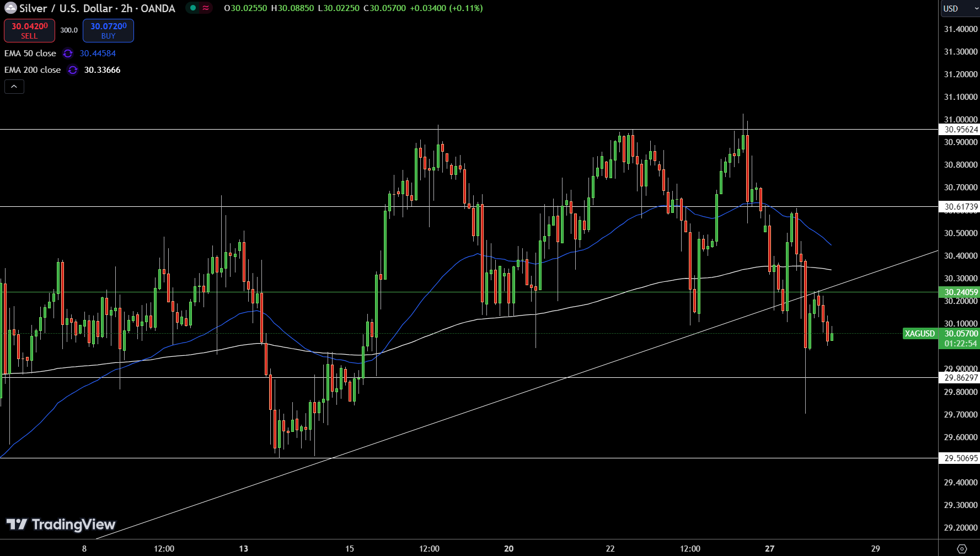Screen dimensions: 980x556
Task: Click the red SELL 30.04200 button
Action: [29, 30]
